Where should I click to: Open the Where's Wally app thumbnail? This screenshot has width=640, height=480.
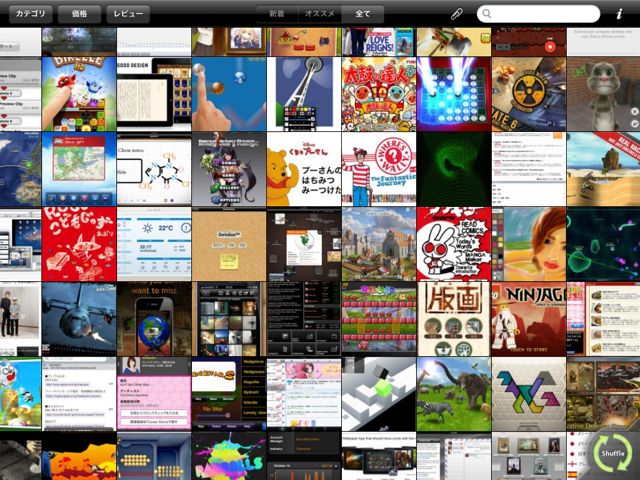379,169
